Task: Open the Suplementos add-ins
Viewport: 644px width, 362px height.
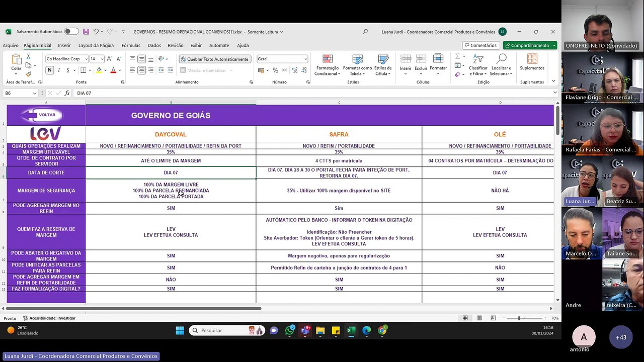Action: coord(532,62)
